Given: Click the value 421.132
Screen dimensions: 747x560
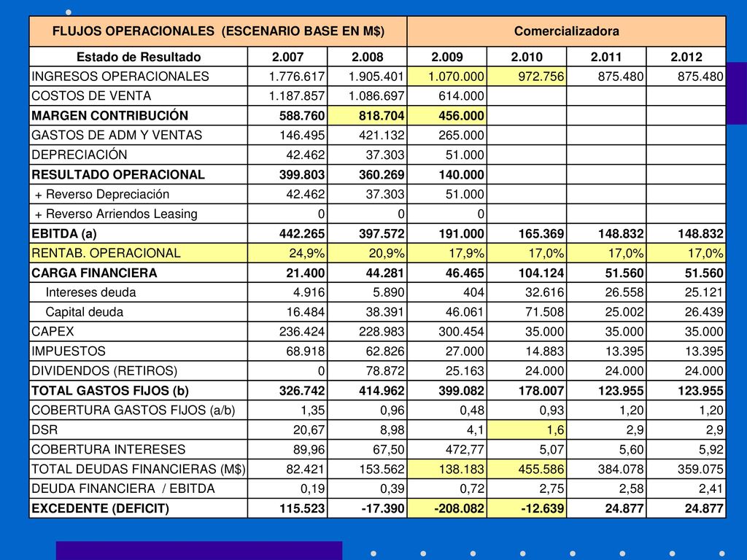Looking at the screenshot, I should 382,135.
